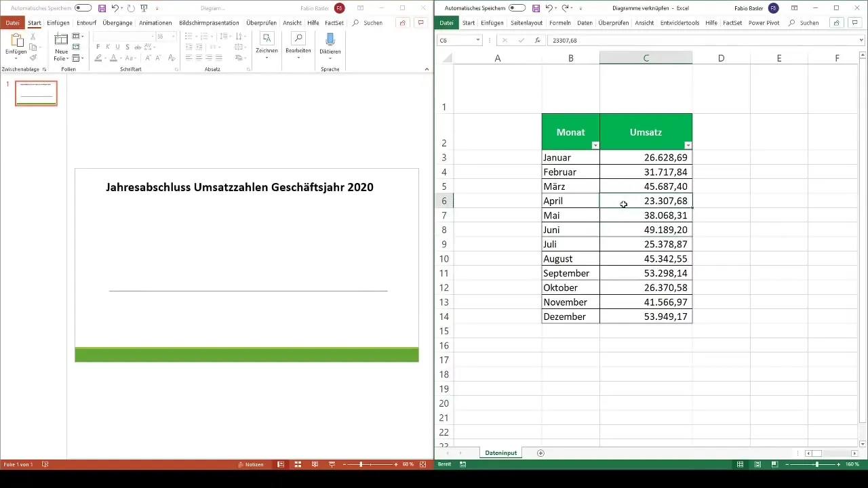Adjust the Excel zoom slider

(816, 464)
